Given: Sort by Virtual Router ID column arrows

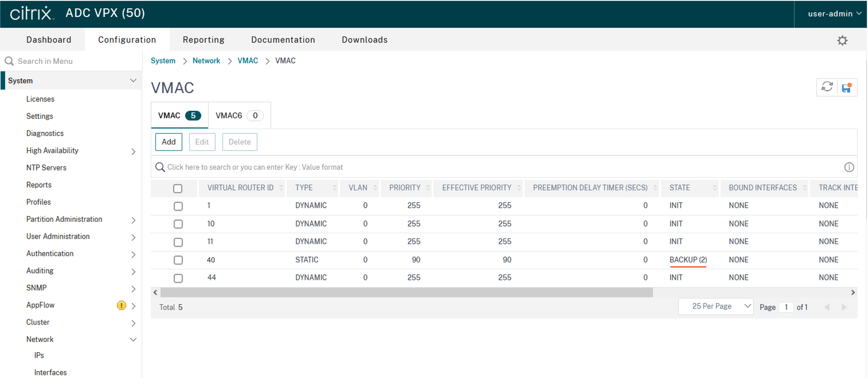Looking at the screenshot, I should [x=281, y=188].
